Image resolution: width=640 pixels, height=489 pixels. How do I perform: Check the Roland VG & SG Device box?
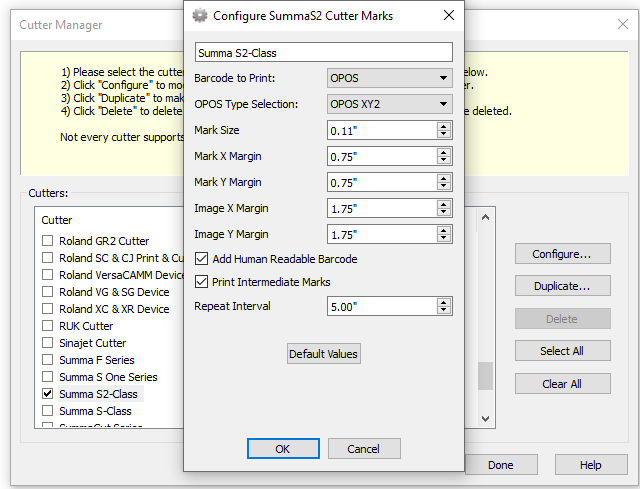(48, 291)
